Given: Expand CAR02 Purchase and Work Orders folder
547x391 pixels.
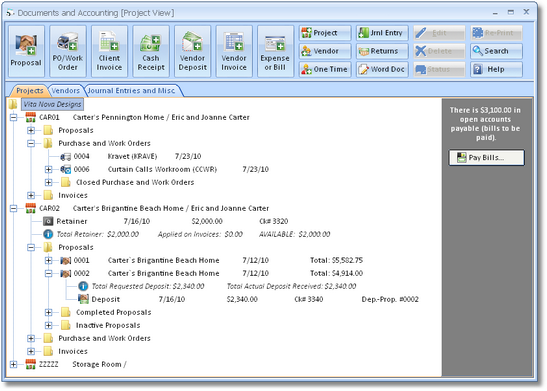Looking at the screenshot, I should coord(31,338).
